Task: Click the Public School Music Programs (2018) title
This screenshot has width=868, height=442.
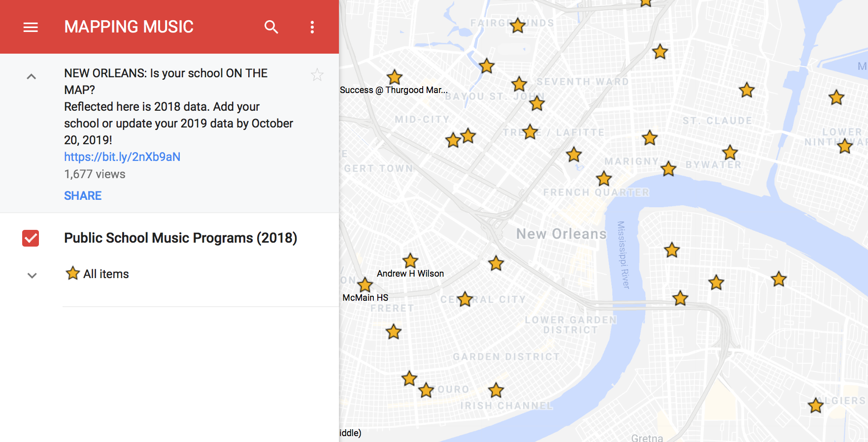Action: click(x=181, y=238)
